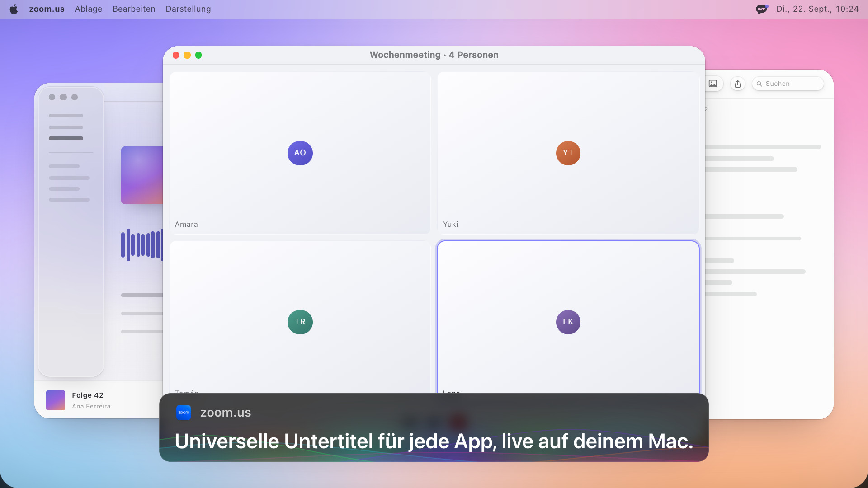Screen dimensions: 868x488
Task: Click the image icon in the right window toolbar
Action: (x=713, y=84)
